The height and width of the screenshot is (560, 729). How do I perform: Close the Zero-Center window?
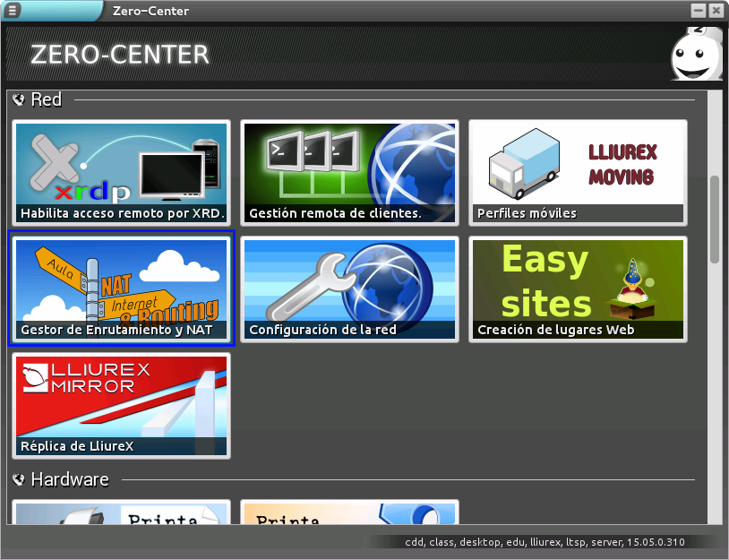tap(716, 11)
